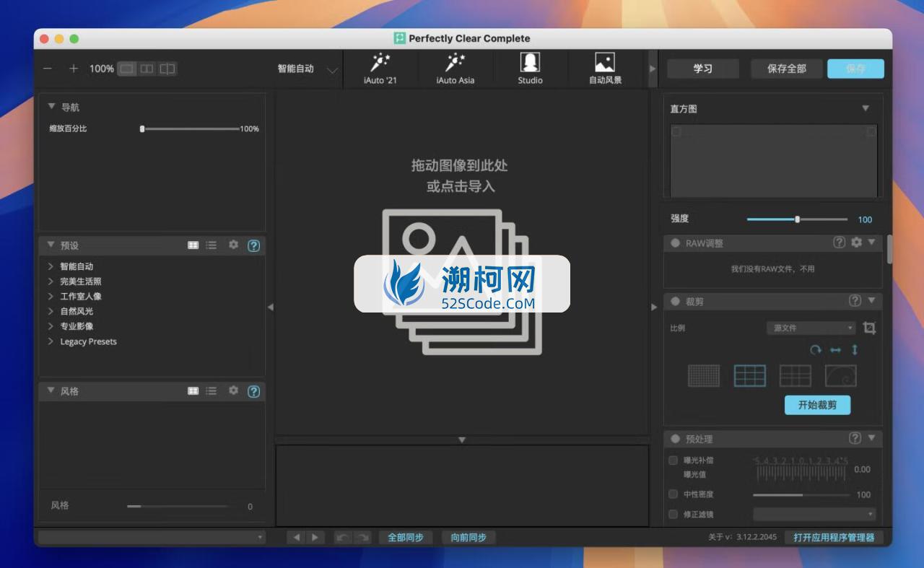The width and height of the screenshot is (924, 568).
Task: Open 打开应用程序管理器
Action: point(834,537)
